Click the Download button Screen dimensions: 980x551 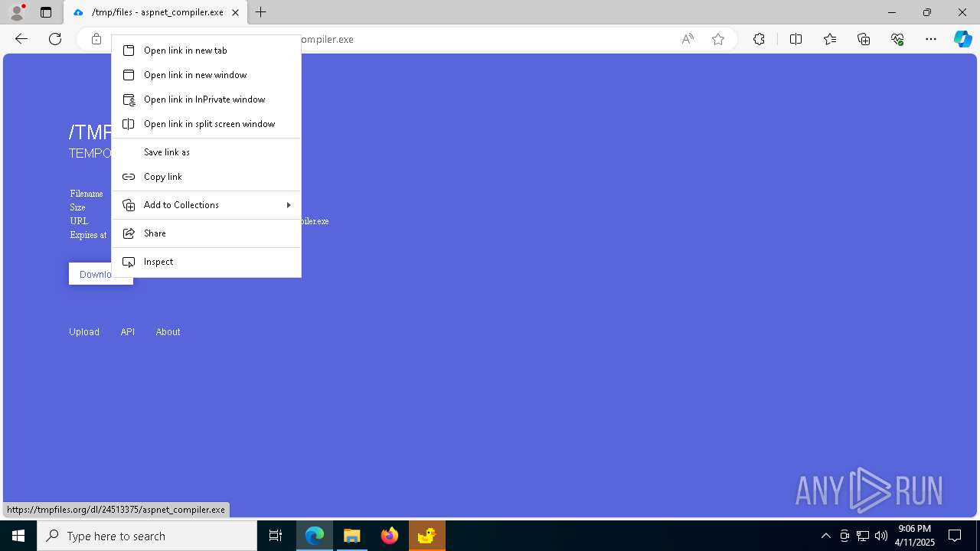click(101, 274)
